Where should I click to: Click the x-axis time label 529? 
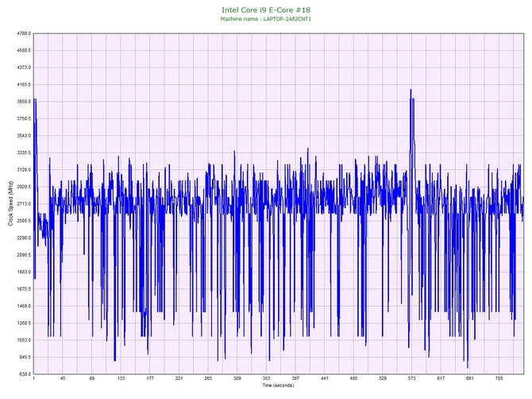pyautogui.click(x=383, y=378)
